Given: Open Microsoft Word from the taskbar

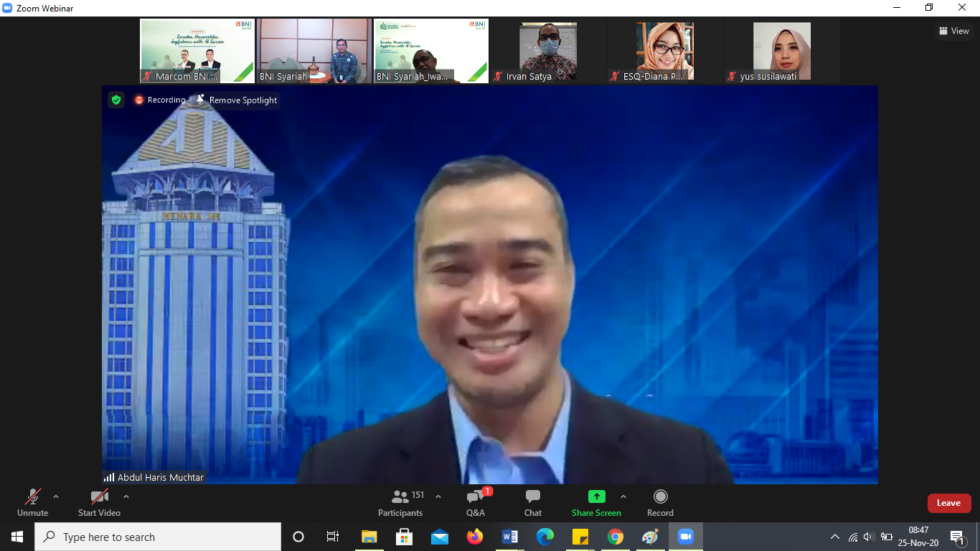Looking at the screenshot, I should [x=510, y=537].
